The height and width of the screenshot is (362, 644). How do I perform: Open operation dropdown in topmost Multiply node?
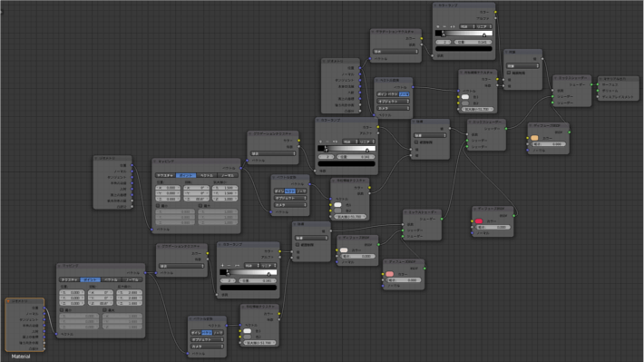(522, 65)
